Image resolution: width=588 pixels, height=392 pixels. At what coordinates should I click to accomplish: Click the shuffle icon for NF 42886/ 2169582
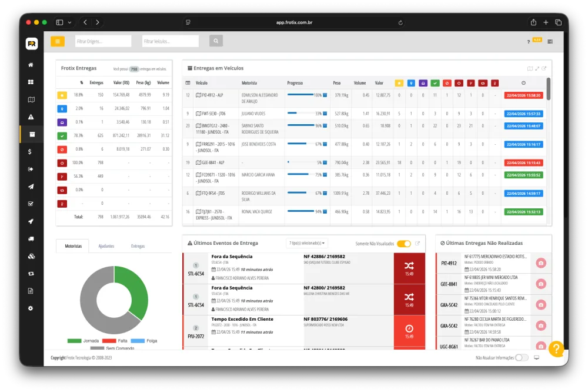[x=409, y=266]
